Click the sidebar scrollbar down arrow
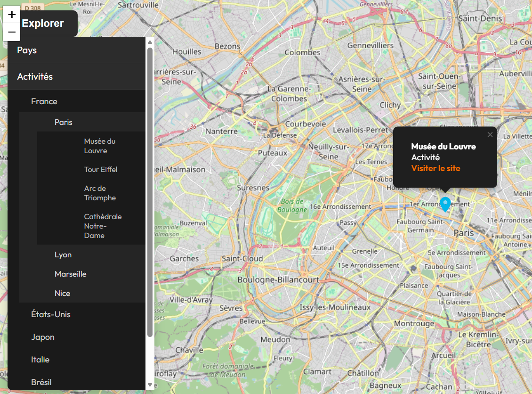The height and width of the screenshot is (394, 532). (x=150, y=385)
